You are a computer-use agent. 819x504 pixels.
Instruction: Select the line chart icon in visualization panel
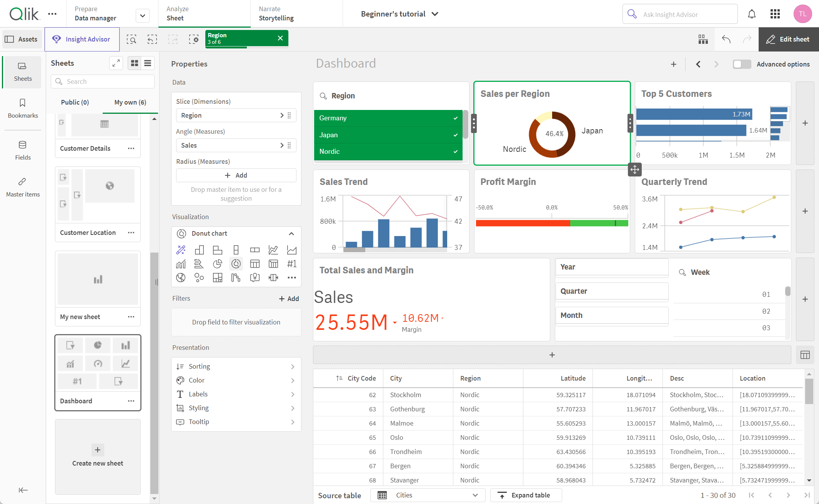(273, 250)
